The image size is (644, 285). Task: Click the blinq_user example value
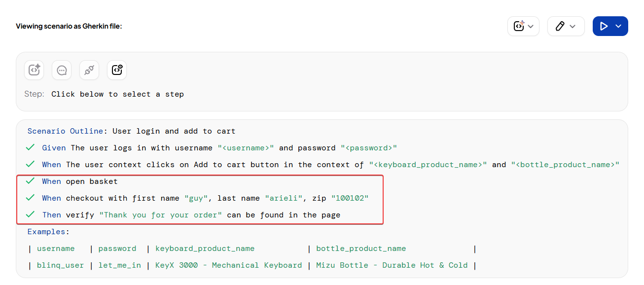(60, 265)
